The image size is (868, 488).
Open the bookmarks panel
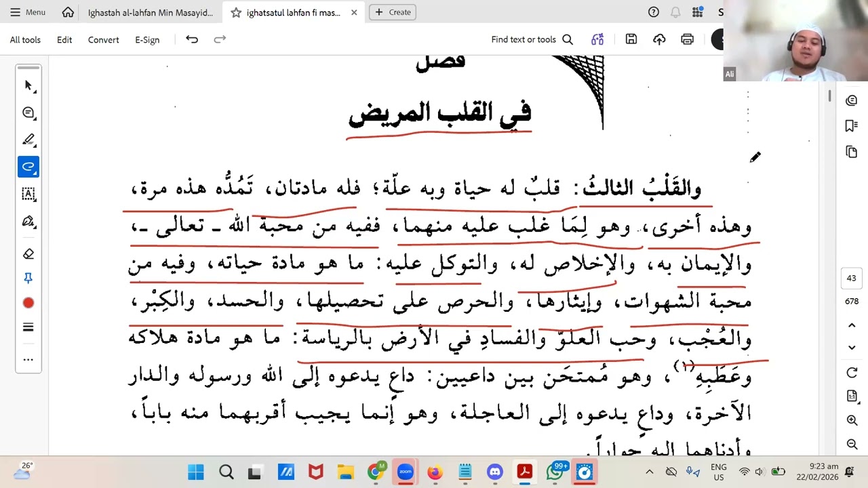852,126
